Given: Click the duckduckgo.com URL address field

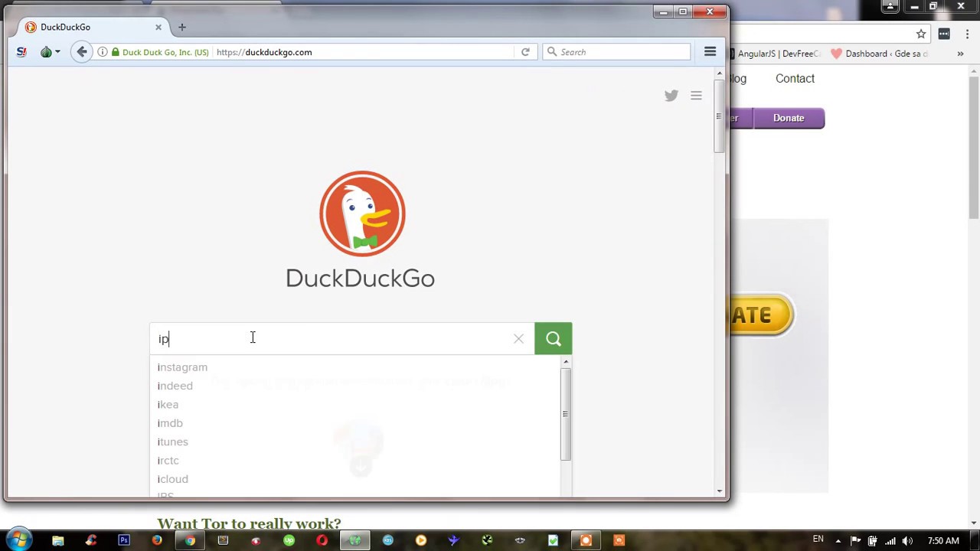Looking at the screenshot, I should [364, 52].
